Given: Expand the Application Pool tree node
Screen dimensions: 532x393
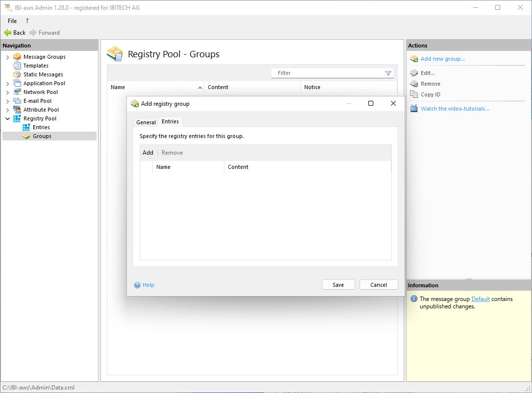Looking at the screenshot, I should tap(8, 84).
